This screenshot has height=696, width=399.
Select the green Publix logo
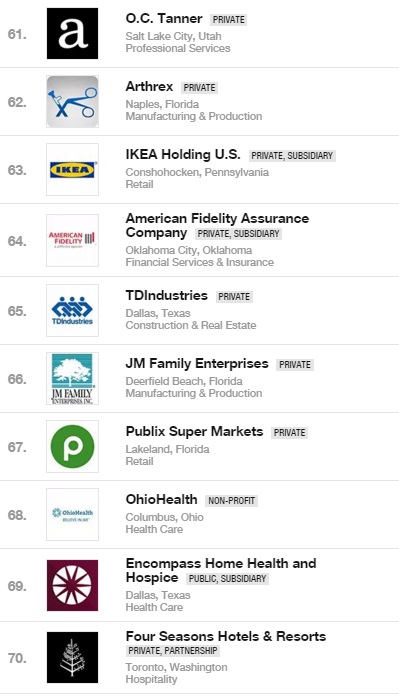(72, 447)
